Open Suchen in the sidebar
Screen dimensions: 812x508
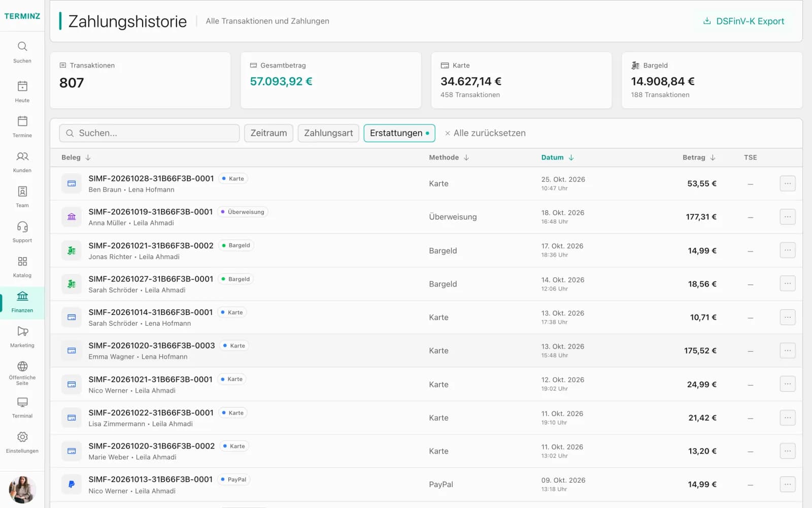[x=22, y=52]
